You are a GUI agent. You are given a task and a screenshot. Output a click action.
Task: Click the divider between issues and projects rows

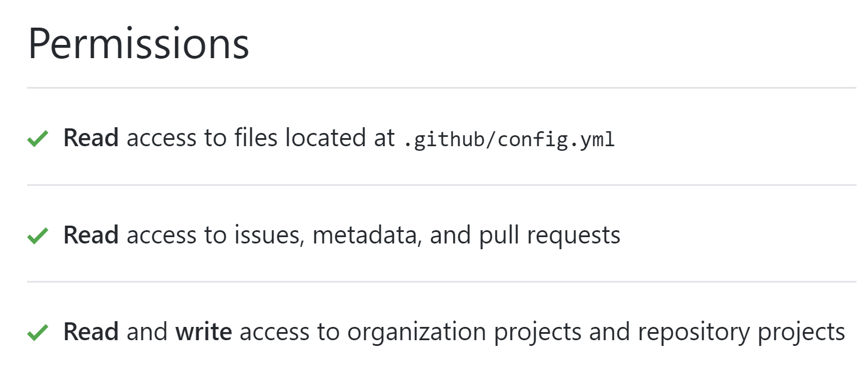442,282
